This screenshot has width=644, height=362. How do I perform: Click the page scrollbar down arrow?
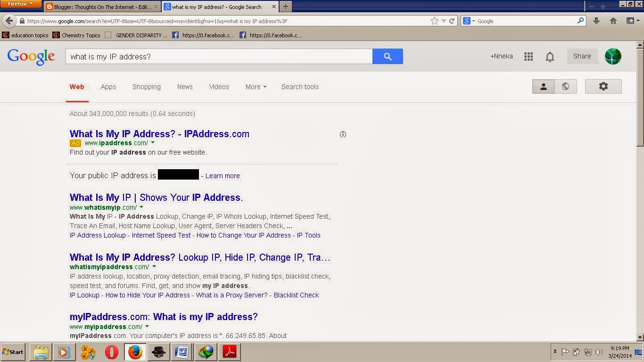[640, 337]
